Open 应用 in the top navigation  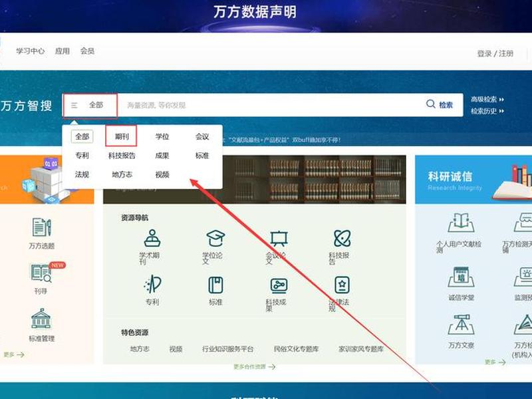coord(63,51)
